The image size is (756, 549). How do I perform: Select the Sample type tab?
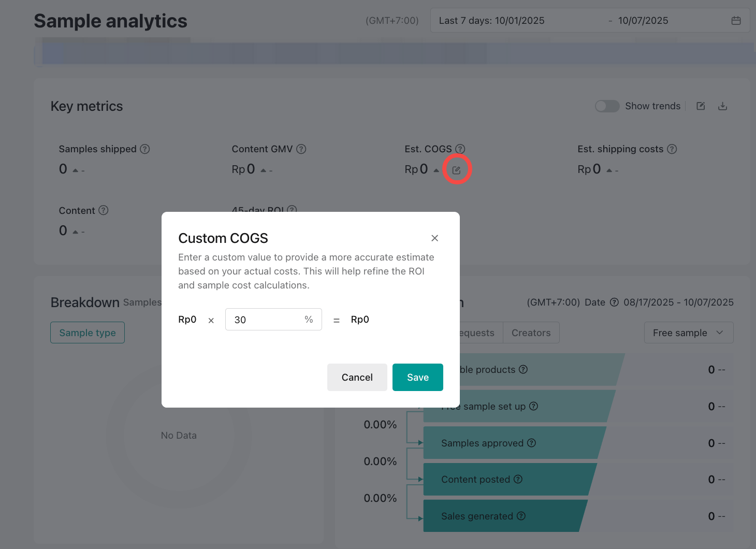click(x=88, y=333)
